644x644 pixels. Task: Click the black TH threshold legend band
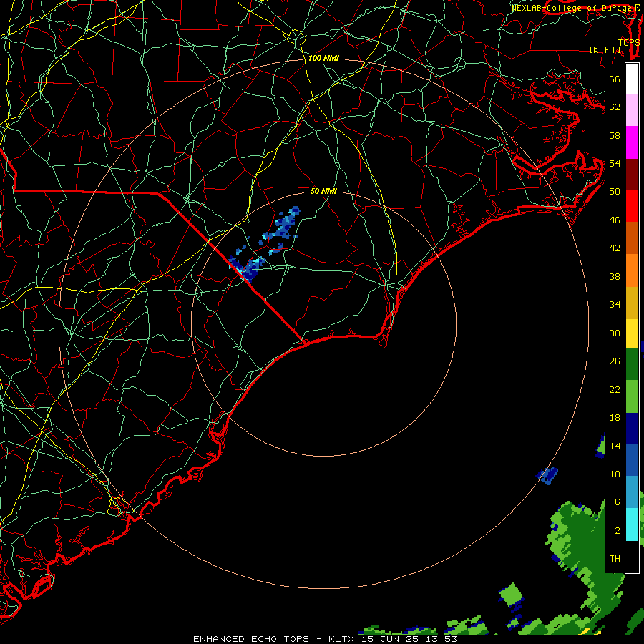[632, 557]
